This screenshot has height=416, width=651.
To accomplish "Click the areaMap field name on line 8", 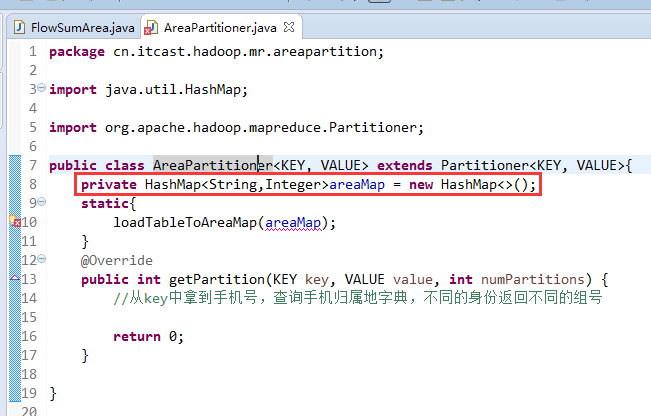I will 357,184.
